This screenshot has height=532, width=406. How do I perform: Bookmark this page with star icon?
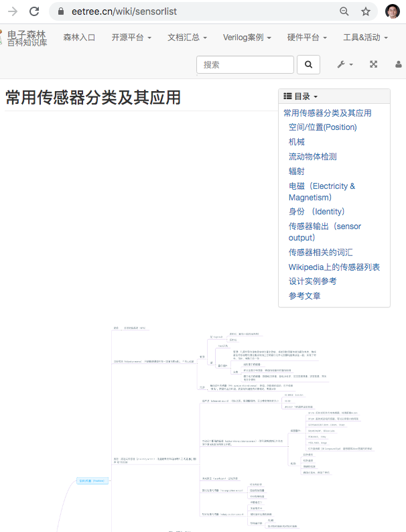(366, 11)
